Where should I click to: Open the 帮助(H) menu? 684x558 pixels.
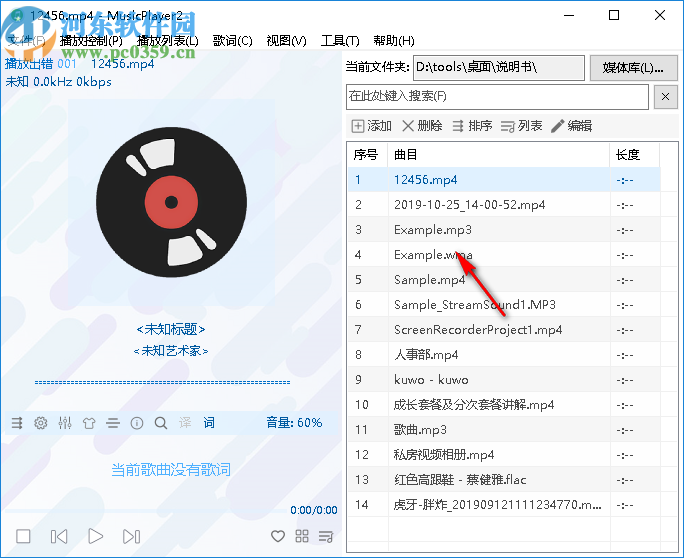click(394, 41)
